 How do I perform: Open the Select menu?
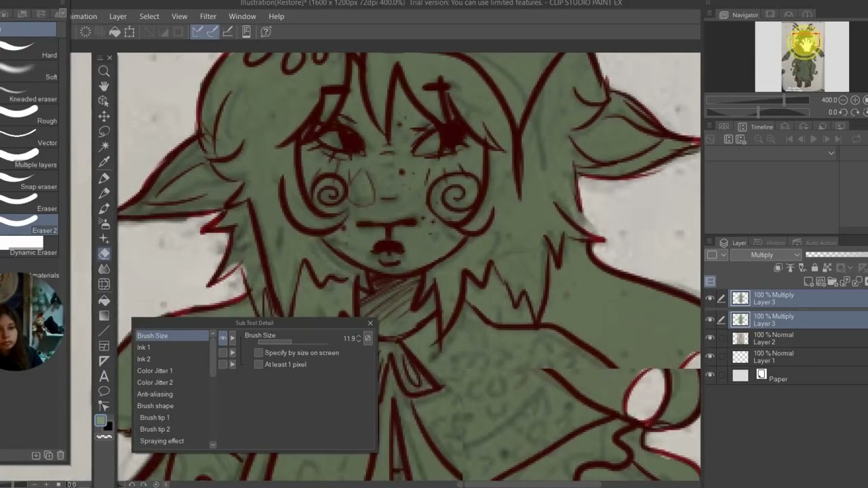click(x=149, y=16)
